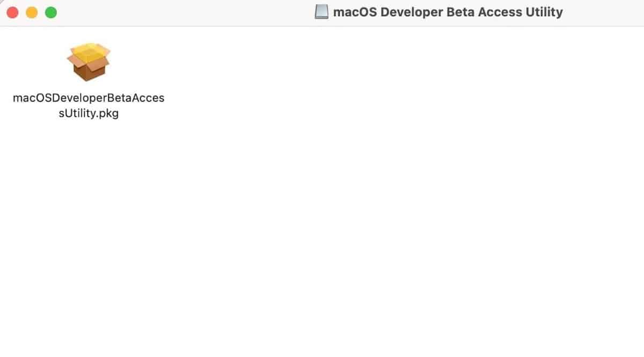Click the first line of the pkg filename
Image resolution: width=644 pixels, height=357 pixels.
89,98
